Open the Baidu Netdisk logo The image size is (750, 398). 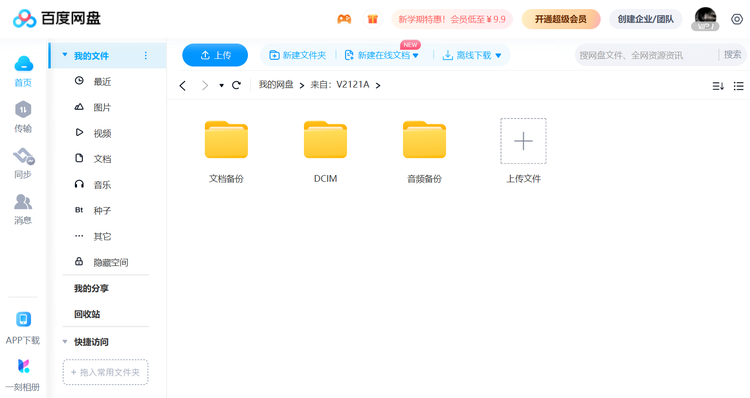click(56, 19)
